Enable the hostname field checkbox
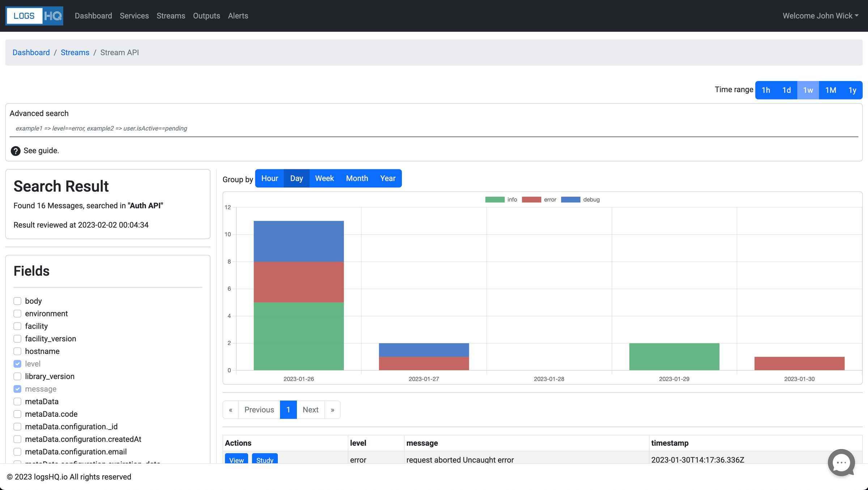 click(x=17, y=351)
